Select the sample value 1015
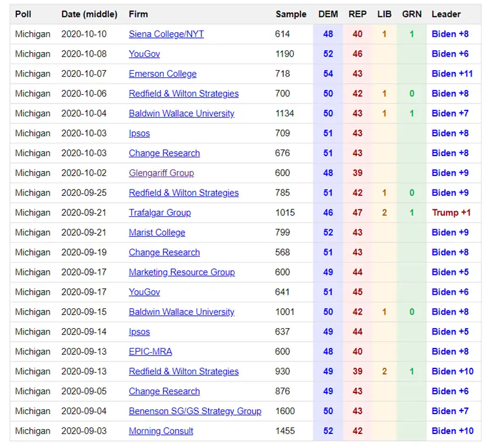The height and width of the screenshot is (448, 487). (x=285, y=213)
